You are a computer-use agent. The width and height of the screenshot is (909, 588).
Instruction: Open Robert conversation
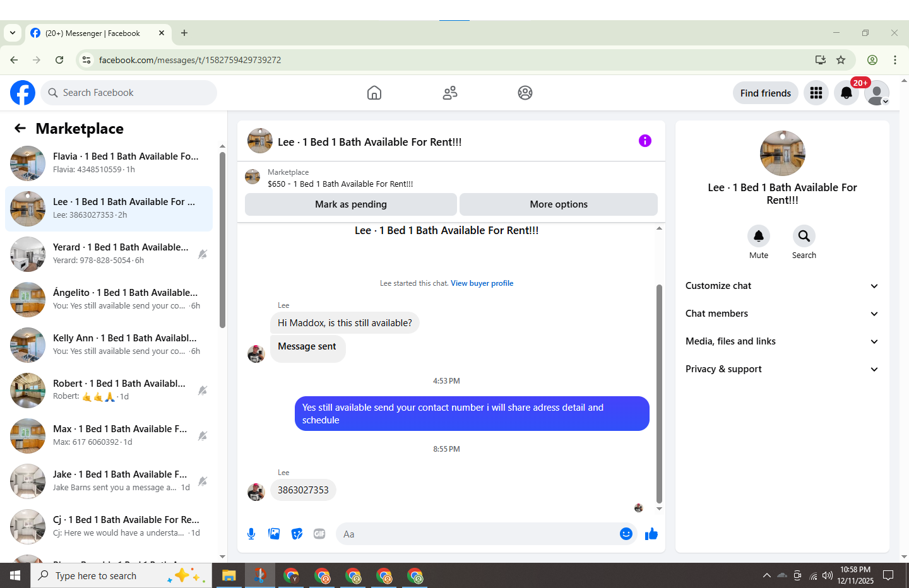(x=109, y=391)
